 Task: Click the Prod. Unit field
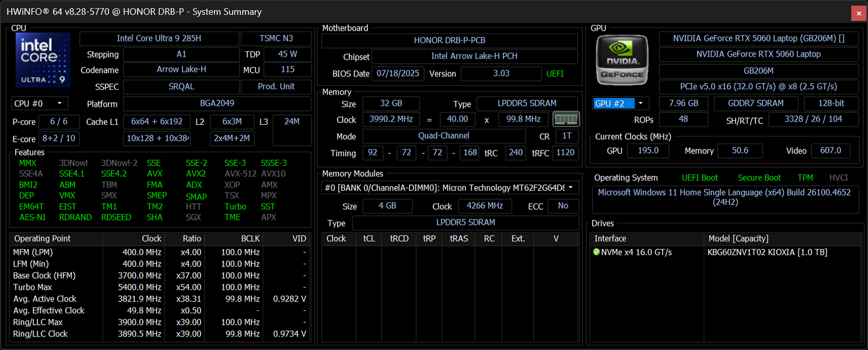click(276, 86)
